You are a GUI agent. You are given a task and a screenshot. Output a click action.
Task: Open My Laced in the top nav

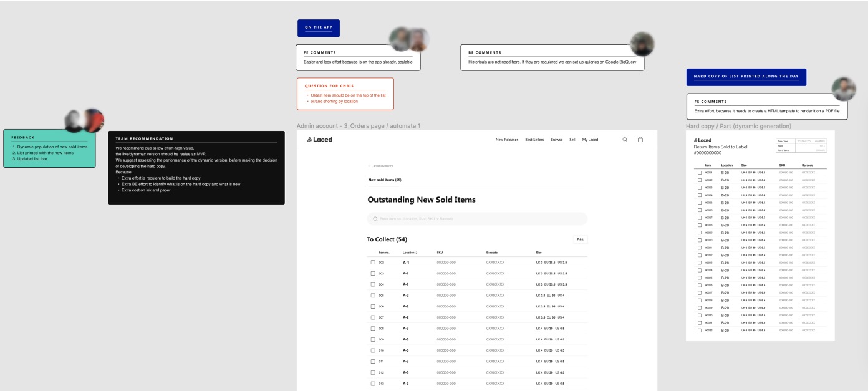pyautogui.click(x=590, y=140)
